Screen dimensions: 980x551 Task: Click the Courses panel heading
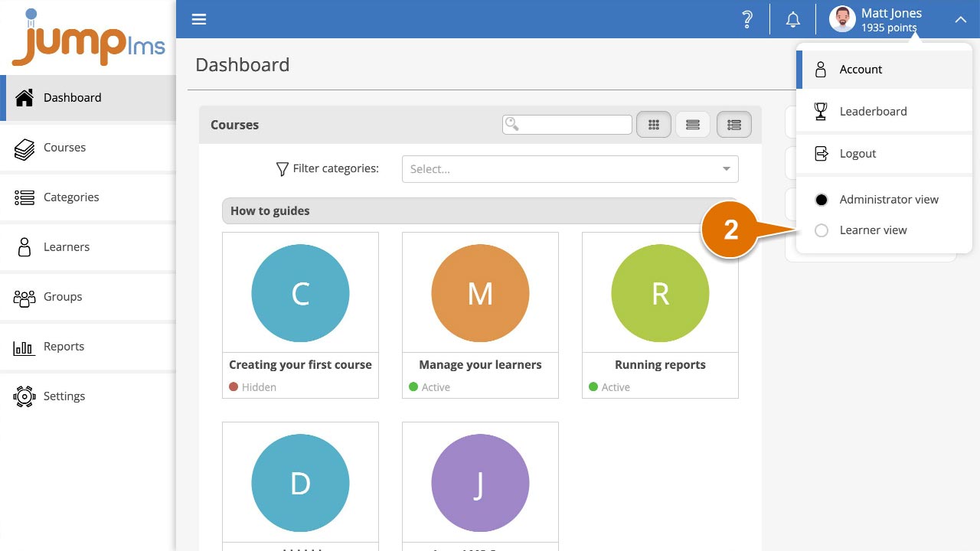tap(234, 125)
